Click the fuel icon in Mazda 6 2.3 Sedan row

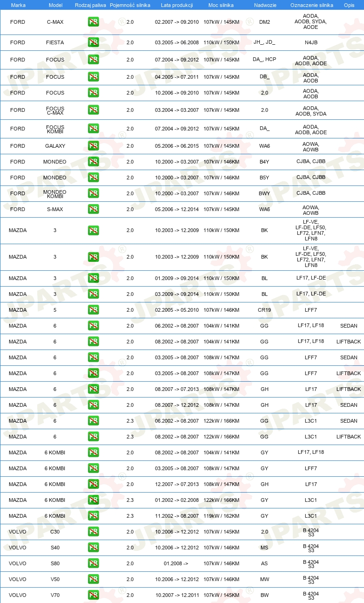click(x=94, y=421)
